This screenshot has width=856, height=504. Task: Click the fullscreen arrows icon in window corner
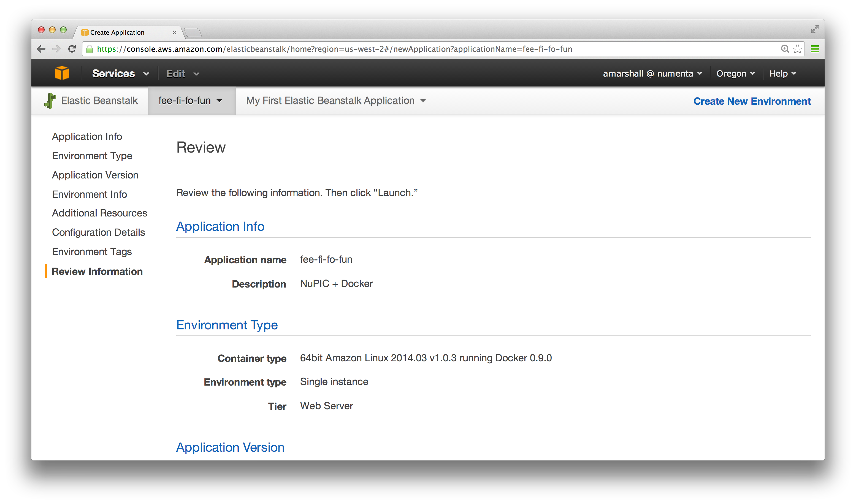pyautogui.click(x=815, y=29)
